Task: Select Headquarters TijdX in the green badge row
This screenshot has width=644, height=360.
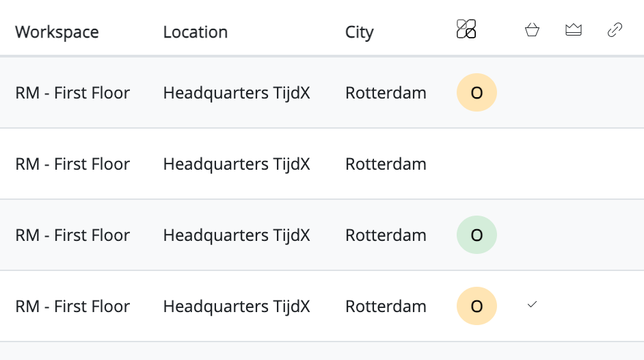Action: pyautogui.click(x=237, y=235)
